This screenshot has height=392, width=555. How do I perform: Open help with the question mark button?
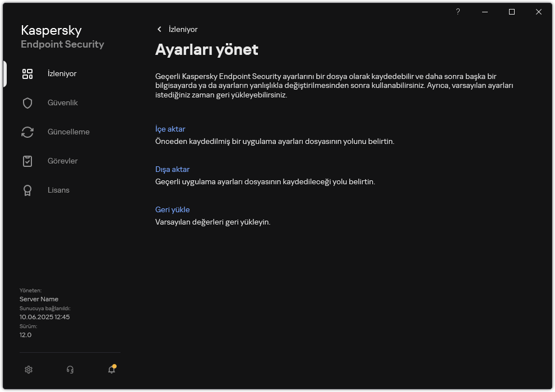click(x=457, y=12)
